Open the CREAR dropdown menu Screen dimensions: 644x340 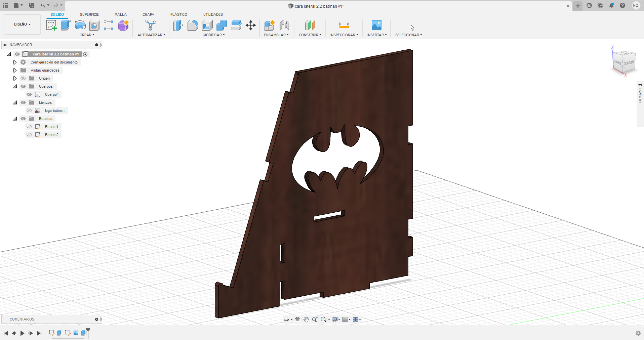[87, 35]
